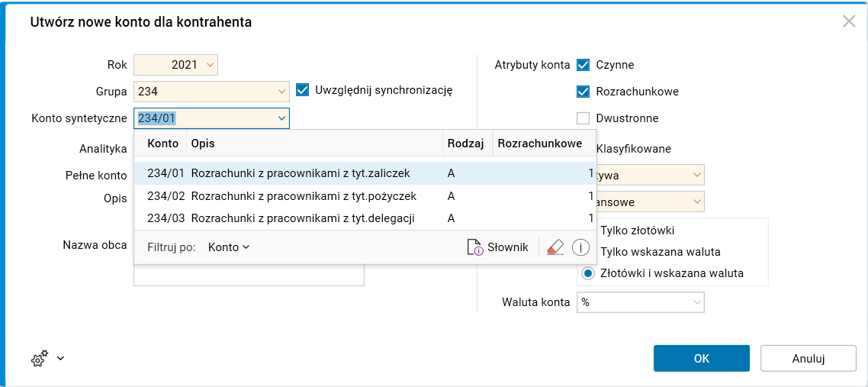The image size is (868, 387).
Task: Change Filtruj po Konto filter
Action: [229, 247]
